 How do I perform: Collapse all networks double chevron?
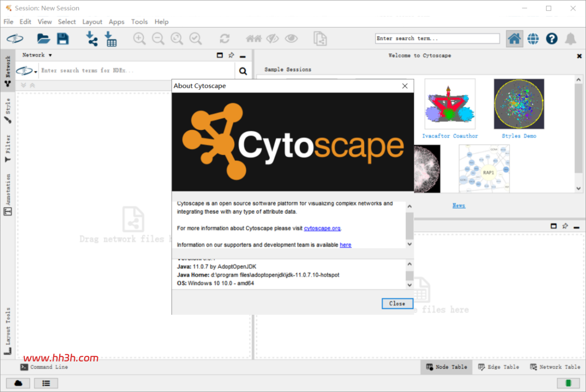tap(32, 85)
